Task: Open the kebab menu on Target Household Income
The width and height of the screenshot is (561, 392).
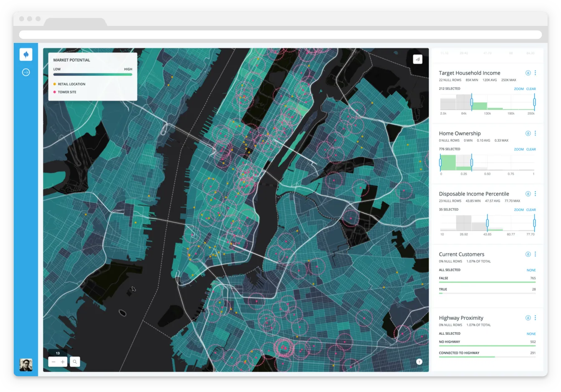Action: pyautogui.click(x=536, y=73)
